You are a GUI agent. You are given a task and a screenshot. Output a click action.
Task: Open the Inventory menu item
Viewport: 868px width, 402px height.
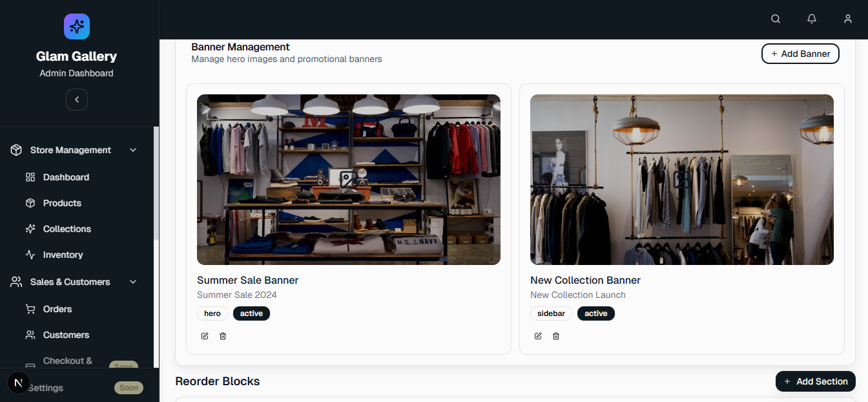point(63,255)
